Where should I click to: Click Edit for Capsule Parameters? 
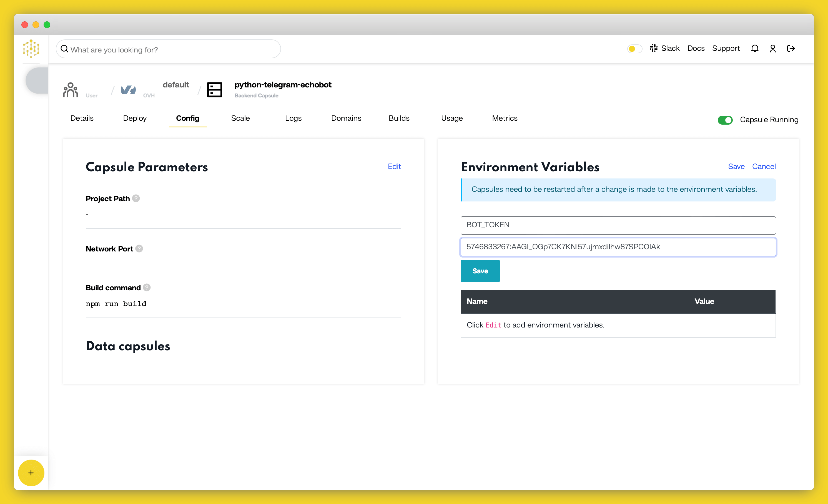[x=395, y=167]
